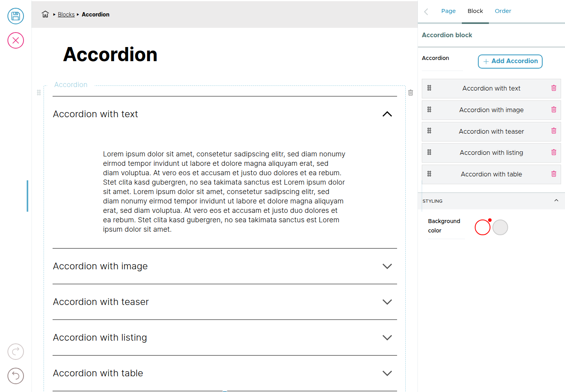Collapse the 'Accordion with text' panel

click(387, 114)
